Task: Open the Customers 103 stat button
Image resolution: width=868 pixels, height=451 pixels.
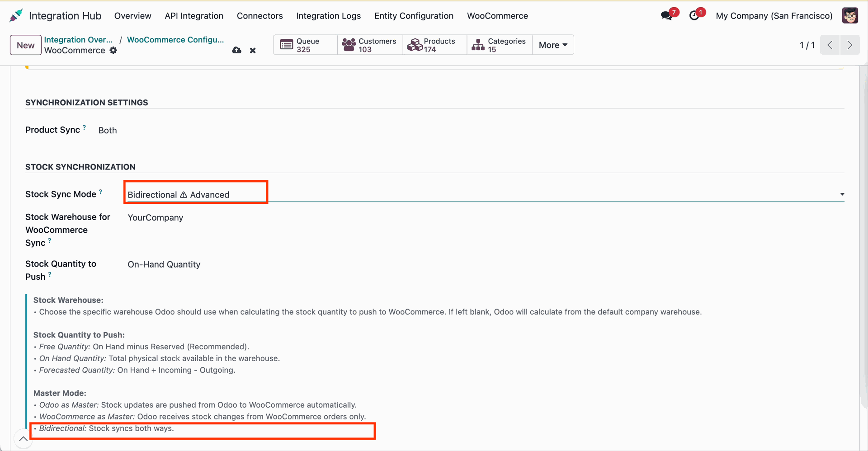Action: pos(370,45)
